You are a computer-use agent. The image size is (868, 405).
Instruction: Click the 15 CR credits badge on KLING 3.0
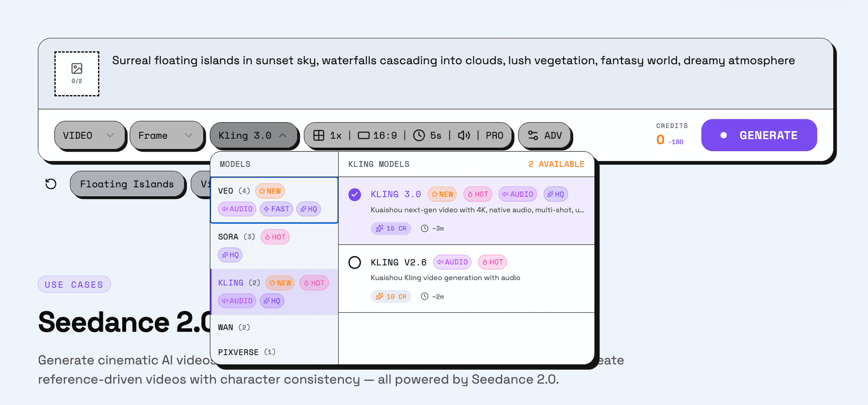391,229
